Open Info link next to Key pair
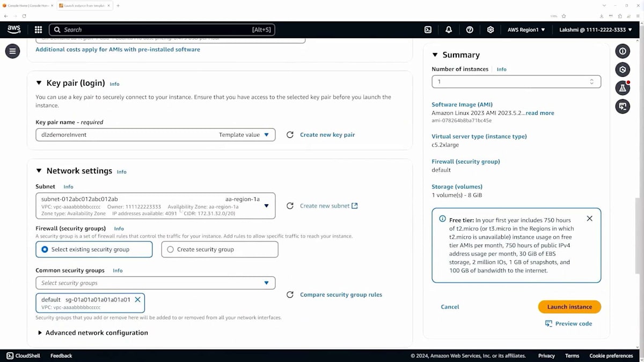This screenshot has width=644, height=362. pos(114,84)
